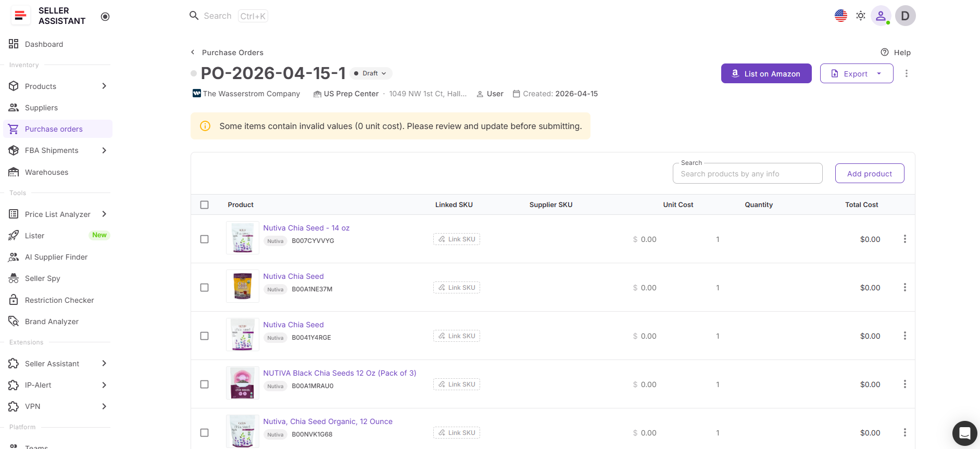
Task: Click the B00A1MRAU0 product thumbnail
Action: tap(243, 383)
